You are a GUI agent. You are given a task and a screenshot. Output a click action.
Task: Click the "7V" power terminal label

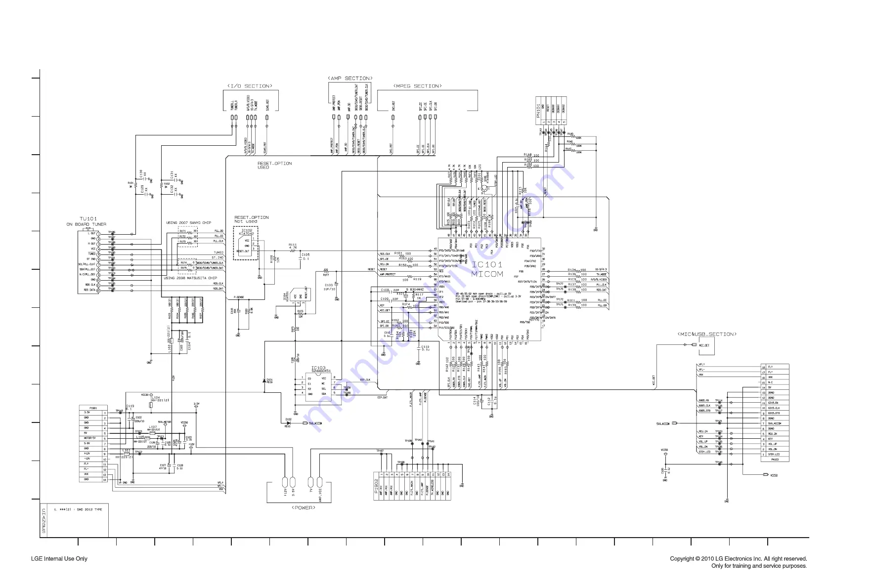click(x=311, y=490)
